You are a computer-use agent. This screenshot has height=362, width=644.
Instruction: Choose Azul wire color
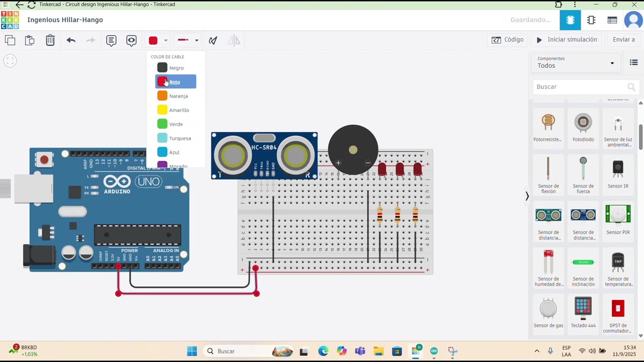coord(176,152)
